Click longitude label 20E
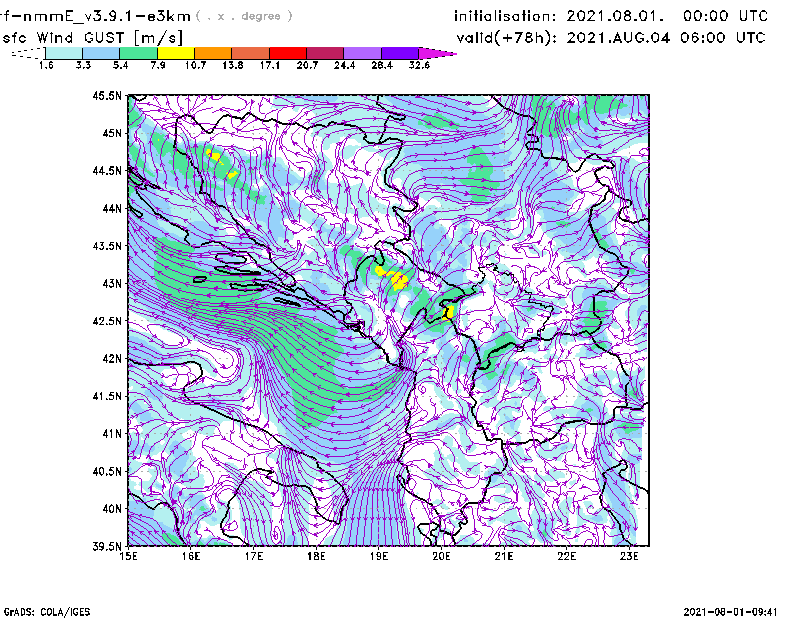Viewport: 800px width, 618px height. coord(441,556)
